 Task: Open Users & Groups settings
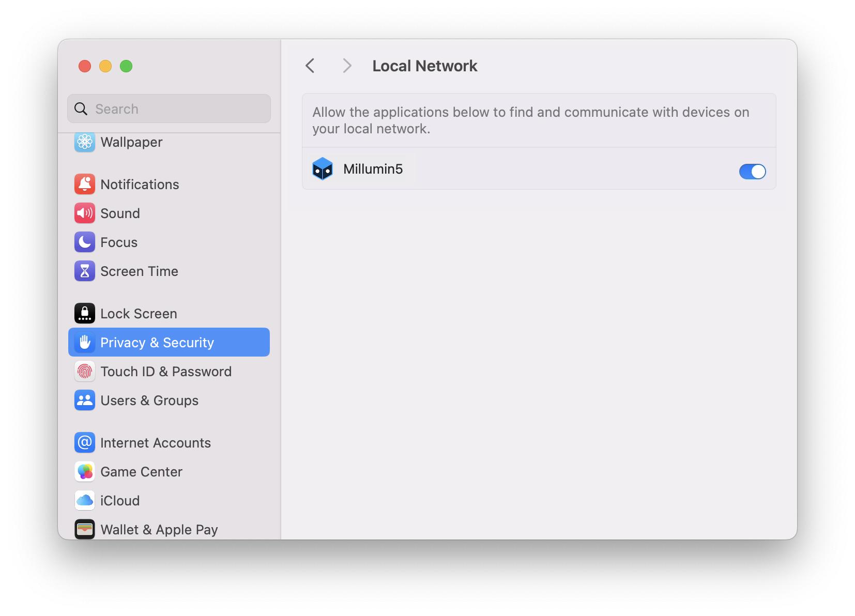[149, 401]
